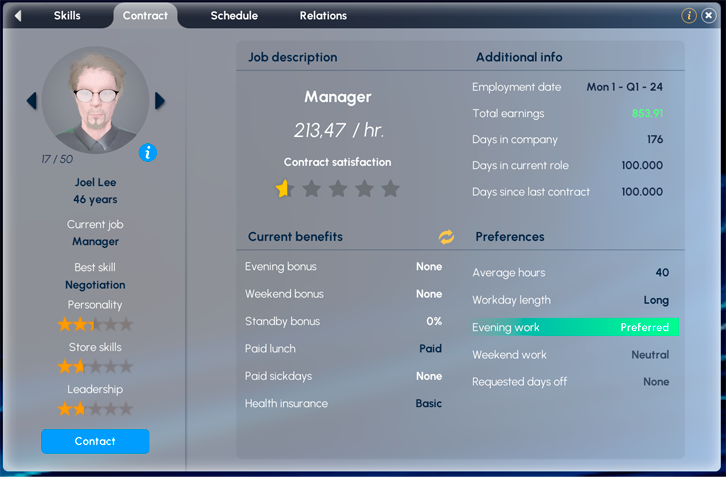Click the Standby bonus percentage value
726x477 pixels.
click(x=433, y=322)
